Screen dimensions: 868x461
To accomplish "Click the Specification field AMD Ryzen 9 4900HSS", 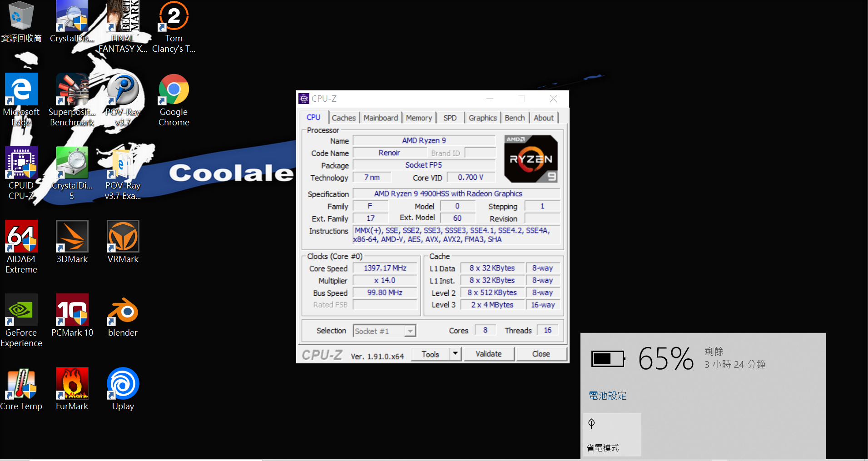I will (x=456, y=194).
